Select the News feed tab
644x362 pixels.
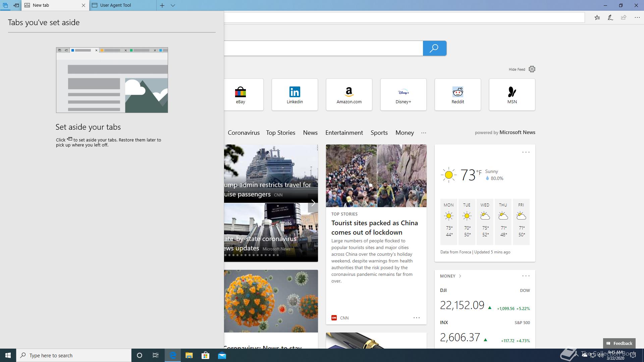click(x=310, y=133)
